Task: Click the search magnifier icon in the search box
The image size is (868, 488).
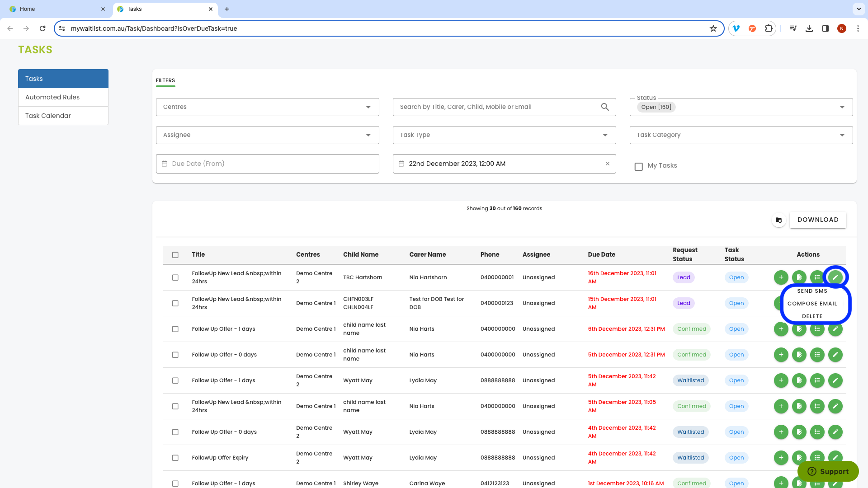Action: 605,107
